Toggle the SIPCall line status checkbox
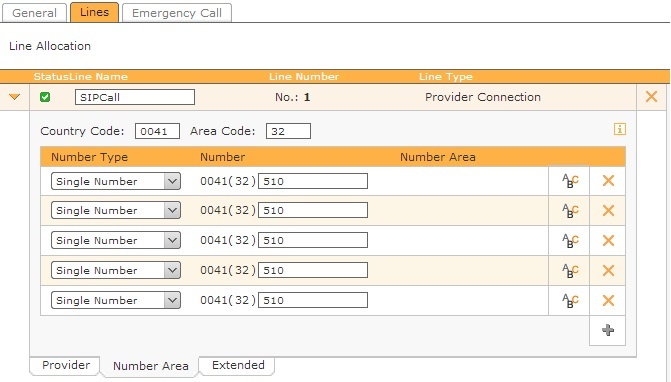This screenshot has height=382, width=671. point(45,97)
